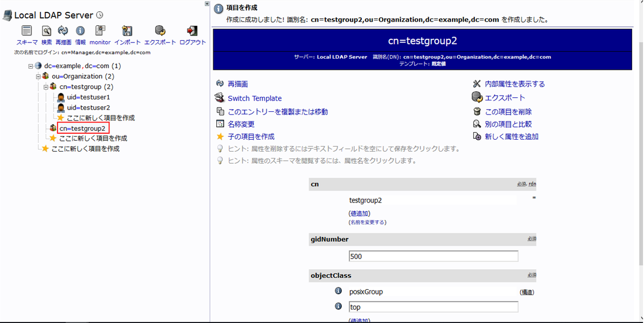Open the 検索 search icon
The height and width of the screenshot is (323, 644).
(47, 31)
